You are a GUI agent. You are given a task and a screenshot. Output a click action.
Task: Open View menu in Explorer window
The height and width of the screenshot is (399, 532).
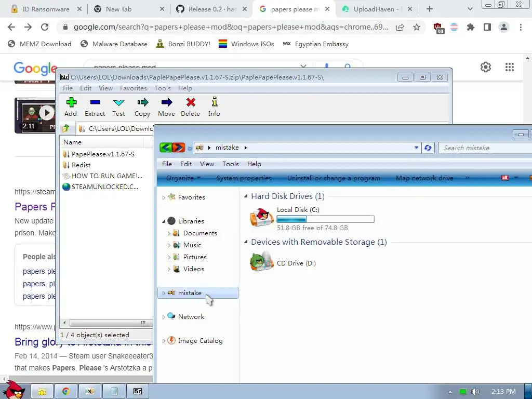(207, 164)
